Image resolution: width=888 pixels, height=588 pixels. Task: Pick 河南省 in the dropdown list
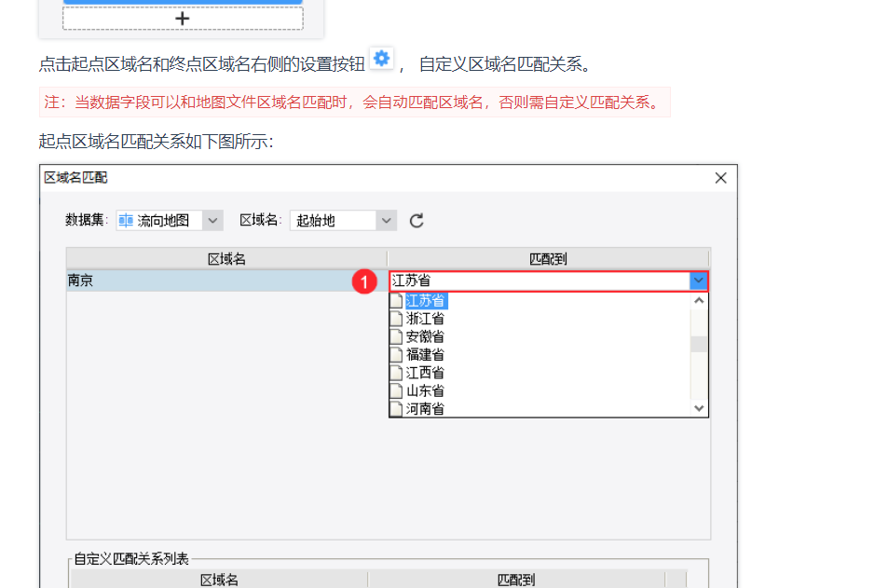click(425, 408)
